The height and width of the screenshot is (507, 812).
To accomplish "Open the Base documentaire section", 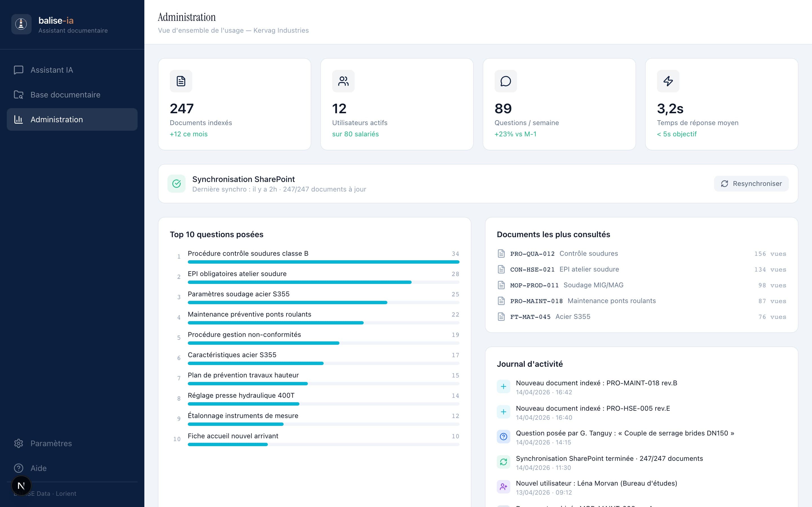I will tap(65, 95).
